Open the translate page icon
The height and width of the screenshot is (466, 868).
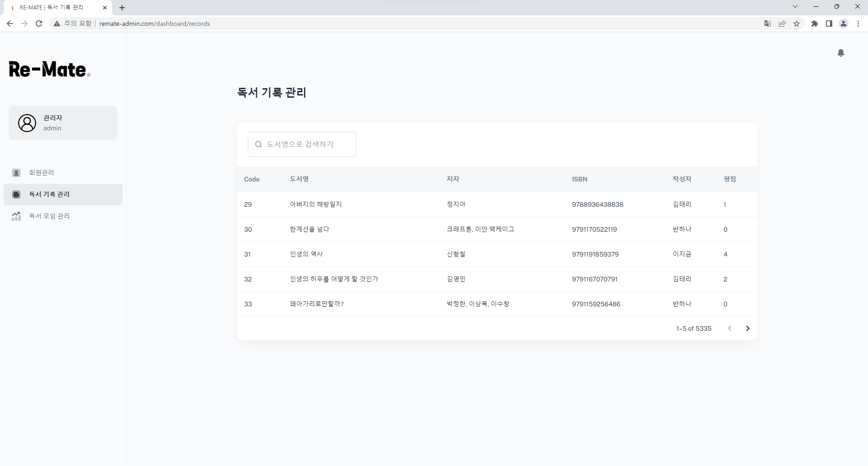[768, 24]
